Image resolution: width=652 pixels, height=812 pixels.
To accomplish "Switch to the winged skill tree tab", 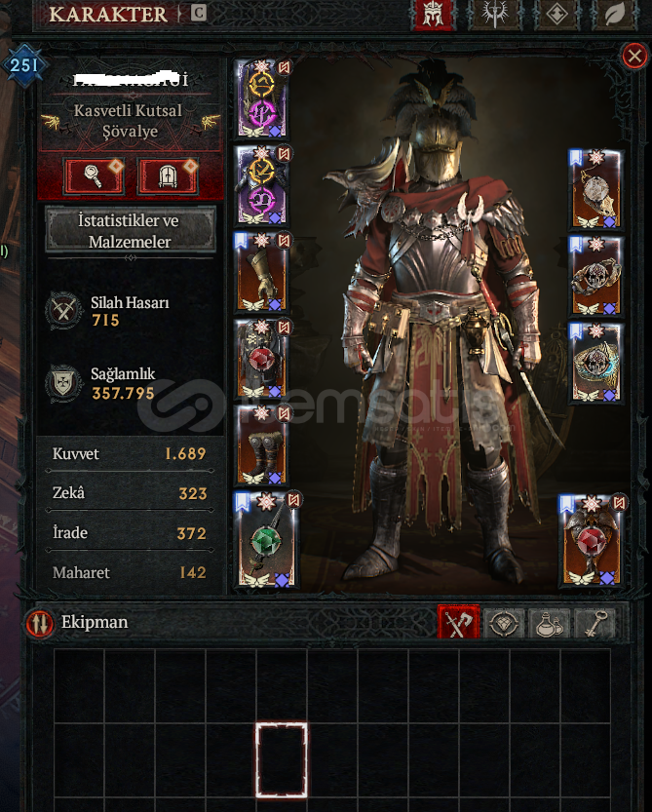I will (494, 14).
